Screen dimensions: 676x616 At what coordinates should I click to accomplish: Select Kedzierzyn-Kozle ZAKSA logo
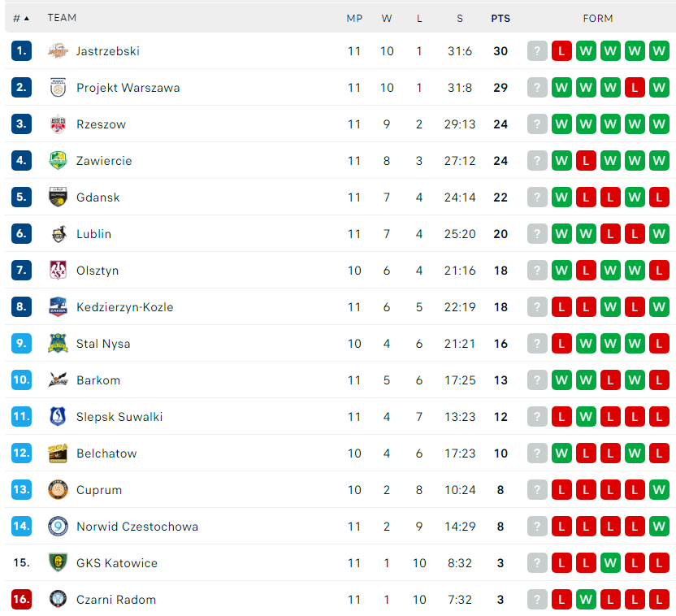(58, 307)
